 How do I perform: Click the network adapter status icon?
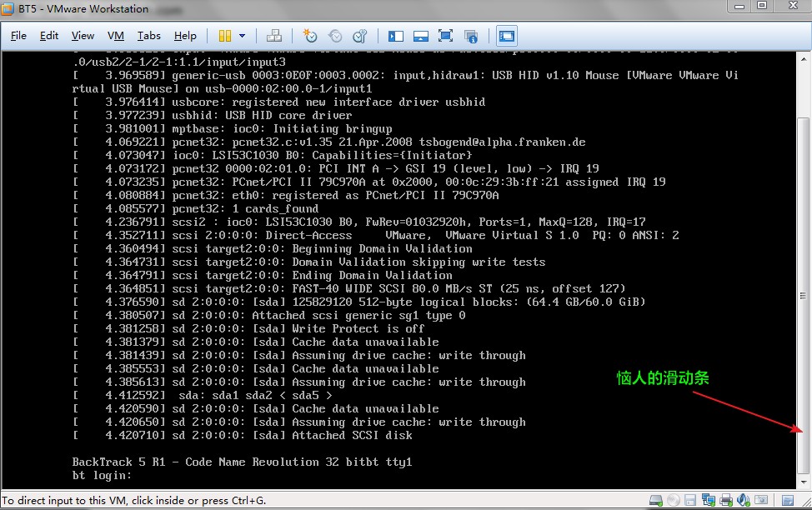[x=708, y=500]
